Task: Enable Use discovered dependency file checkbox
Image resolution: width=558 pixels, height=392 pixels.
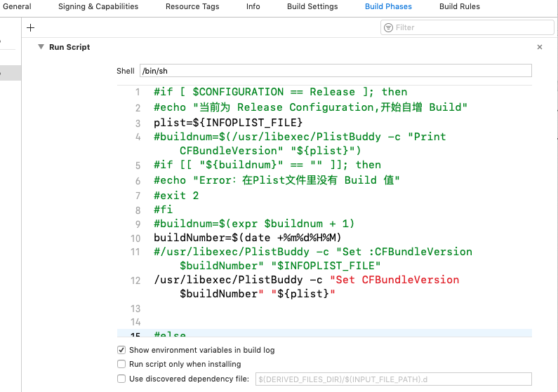Action: click(x=121, y=379)
